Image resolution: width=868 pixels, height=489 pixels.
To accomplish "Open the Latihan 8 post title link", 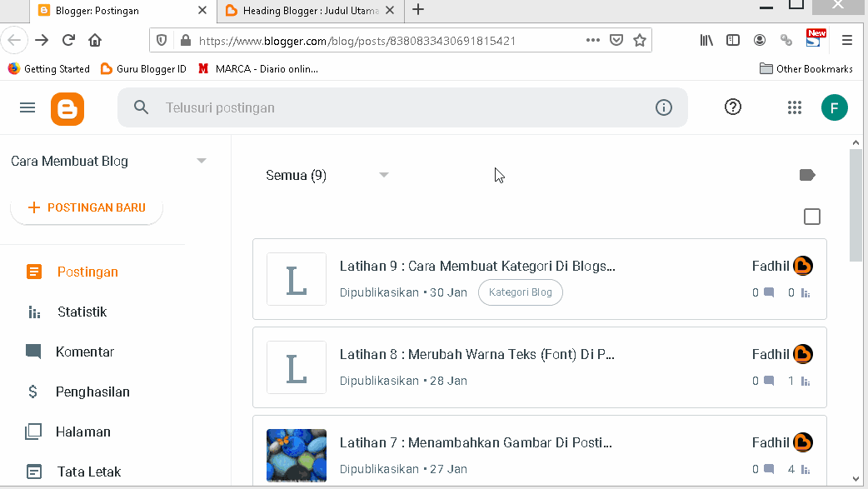I will click(476, 354).
